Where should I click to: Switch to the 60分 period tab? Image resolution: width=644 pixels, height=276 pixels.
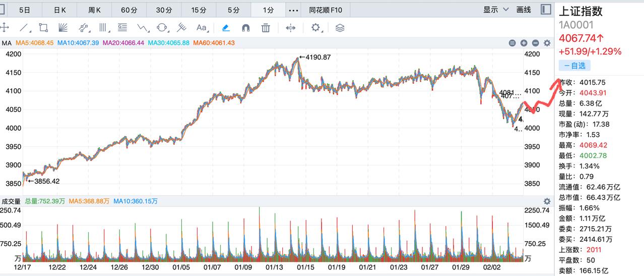[x=129, y=10]
